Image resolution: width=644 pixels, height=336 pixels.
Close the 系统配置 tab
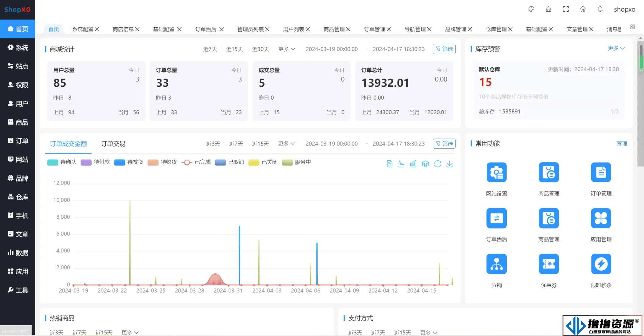tap(97, 29)
